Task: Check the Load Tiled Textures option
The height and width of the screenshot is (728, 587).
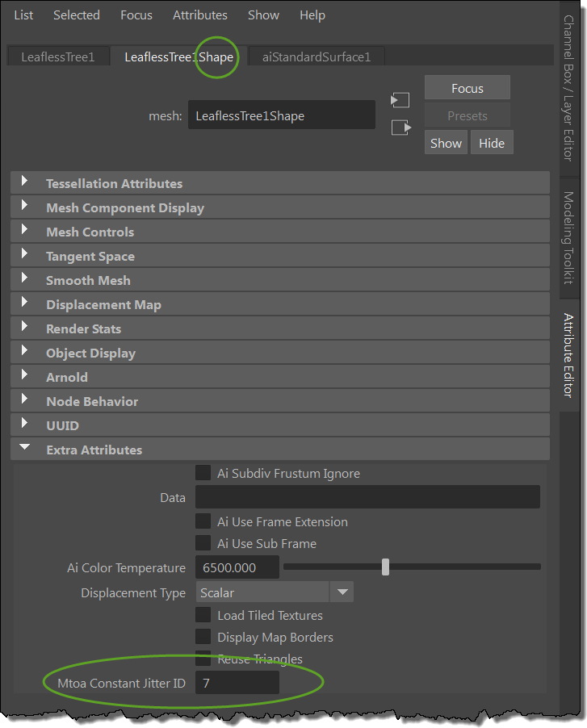Action: [x=203, y=615]
